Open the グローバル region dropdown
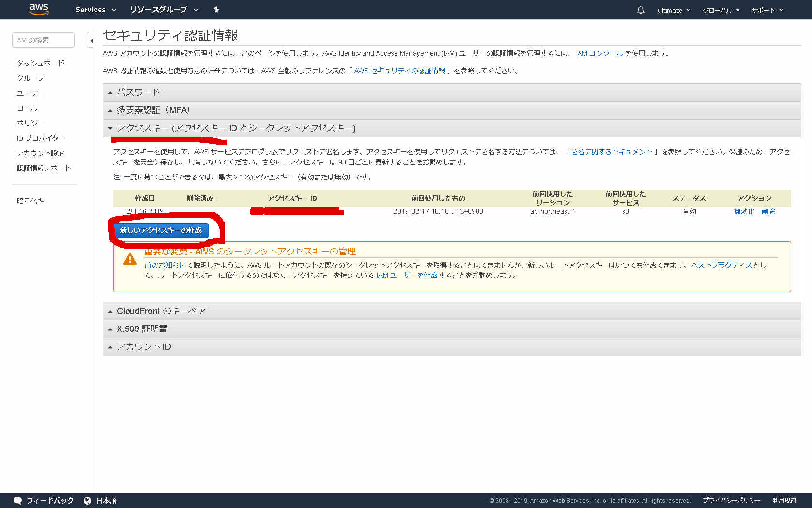Viewport: 812px width, 508px height. tap(721, 10)
